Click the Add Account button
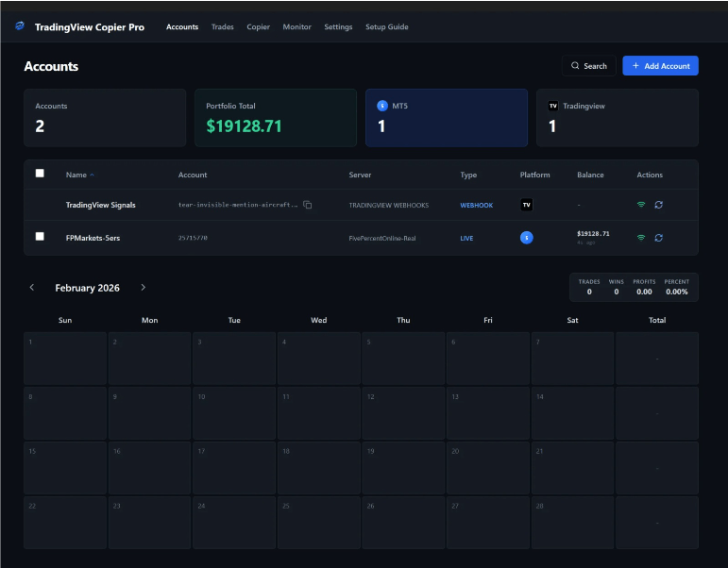This screenshot has height=568, width=728. click(x=660, y=66)
